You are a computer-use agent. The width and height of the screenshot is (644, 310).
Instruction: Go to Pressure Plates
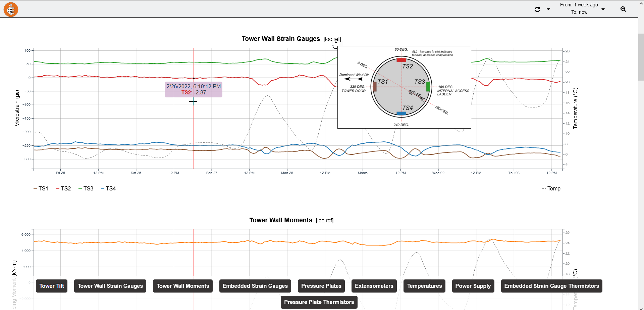(321, 286)
